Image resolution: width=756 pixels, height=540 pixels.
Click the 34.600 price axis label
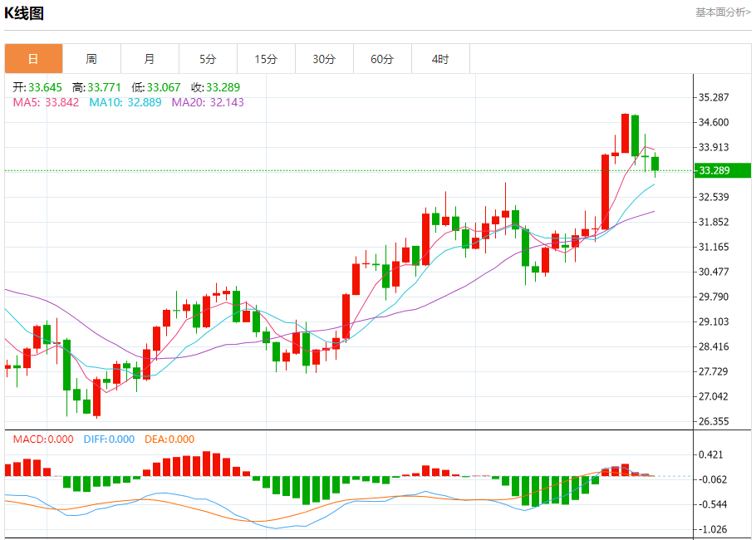tap(714, 122)
